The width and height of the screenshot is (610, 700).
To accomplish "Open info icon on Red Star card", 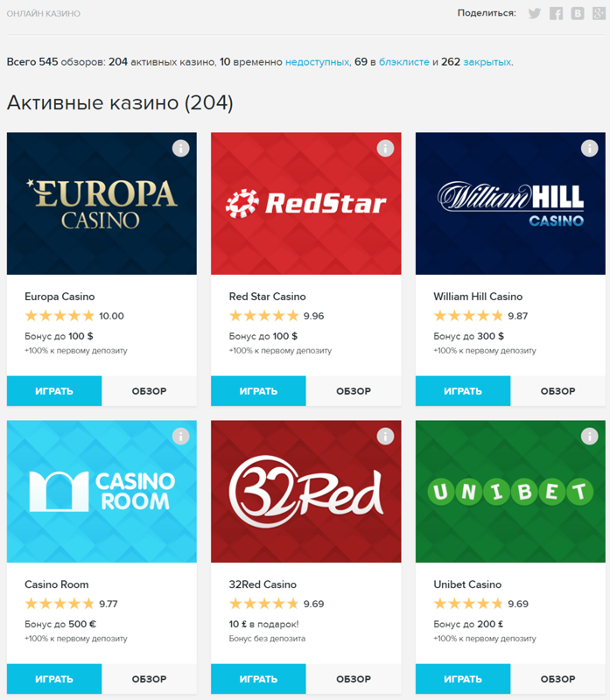I will point(385,148).
